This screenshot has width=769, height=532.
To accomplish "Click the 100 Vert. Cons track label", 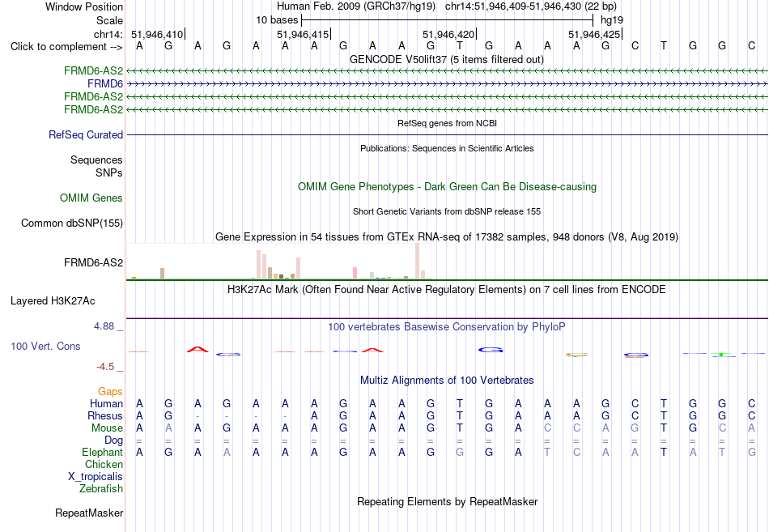I will 45,347.
